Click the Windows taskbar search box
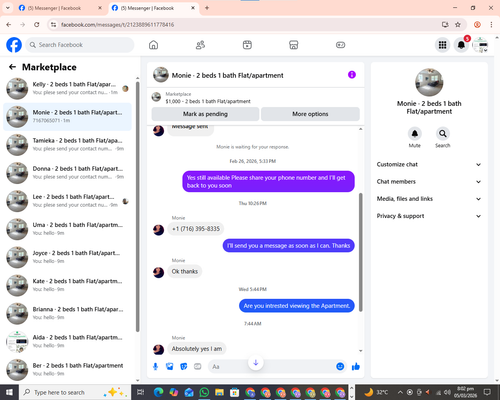This screenshot has height=400, width=500. click(75, 392)
